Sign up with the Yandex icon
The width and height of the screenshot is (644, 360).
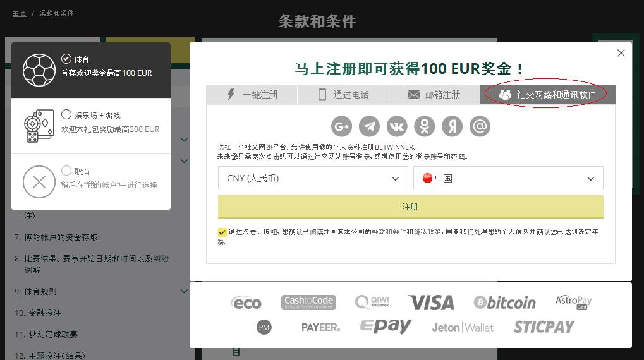[452, 126]
